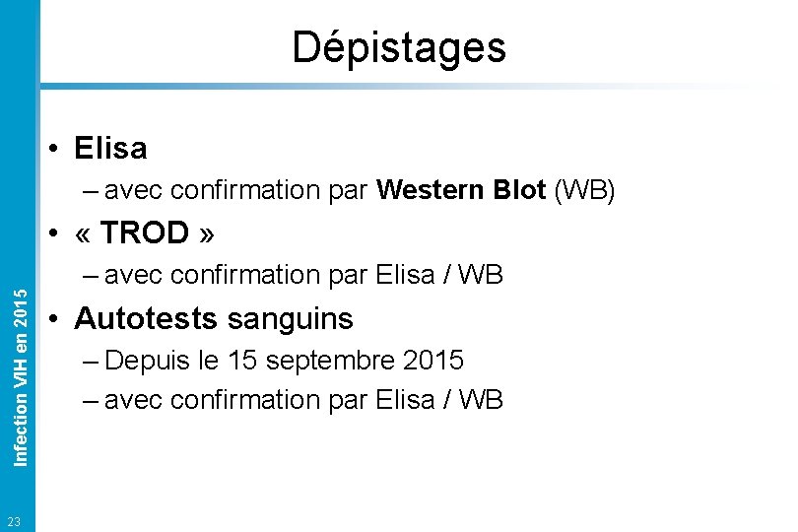Click the "Dépistages" slide title
The height and width of the screenshot is (532, 798).
pyautogui.click(x=398, y=46)
